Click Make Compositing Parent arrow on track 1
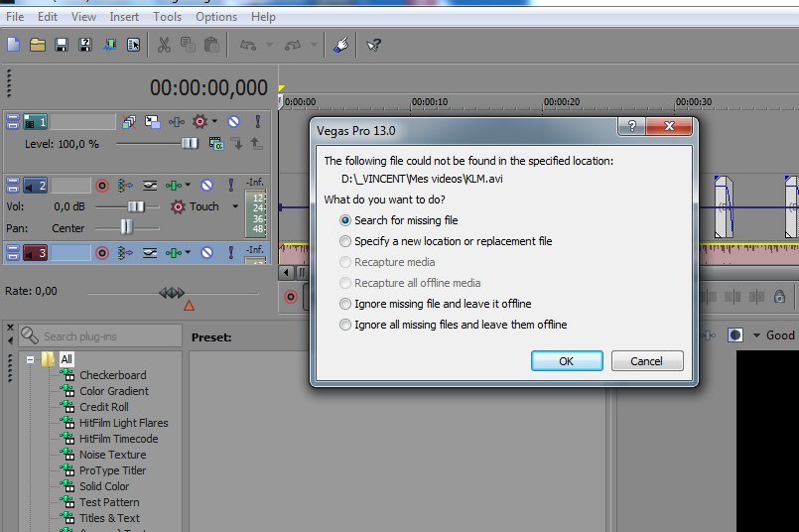The height and width of the screenshot is (532, 799). click(256, 144)
